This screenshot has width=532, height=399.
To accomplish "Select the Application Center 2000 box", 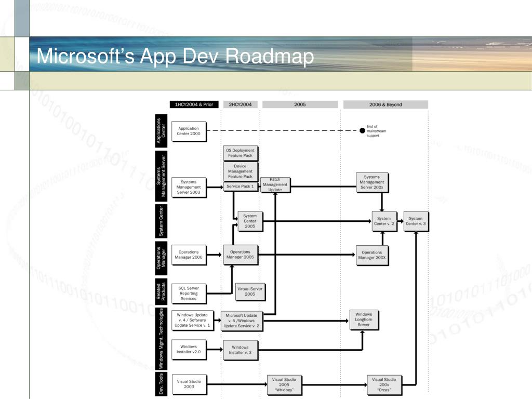I will click(189, 131).
